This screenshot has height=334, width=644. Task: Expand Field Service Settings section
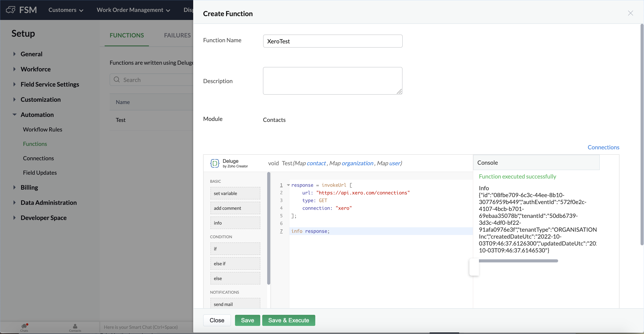(x=14, y=84)
